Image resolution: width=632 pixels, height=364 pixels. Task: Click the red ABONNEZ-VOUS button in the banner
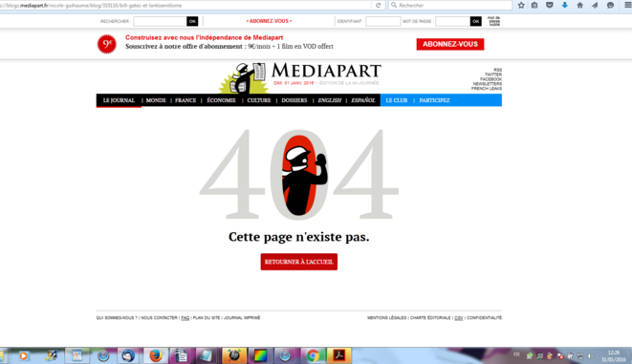click(450, 44)
